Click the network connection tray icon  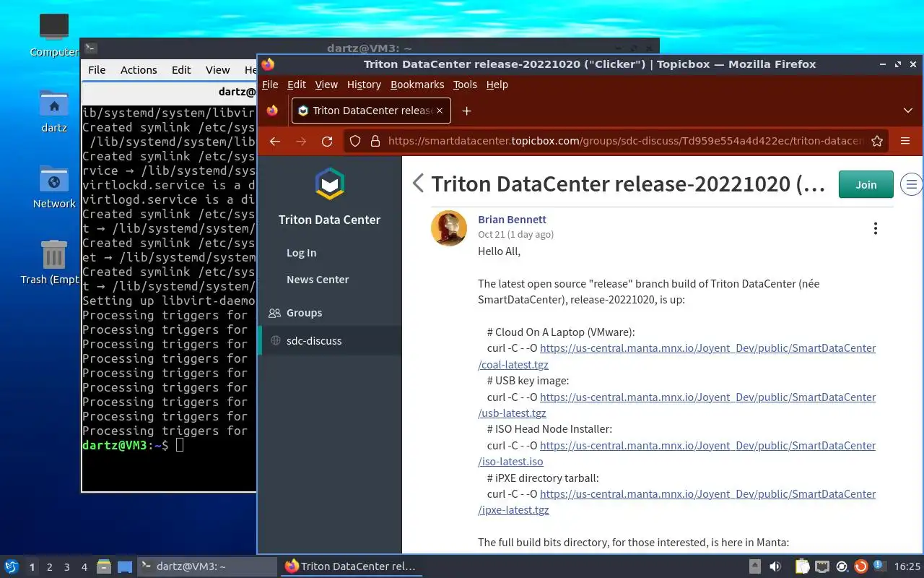click(822, 566)
